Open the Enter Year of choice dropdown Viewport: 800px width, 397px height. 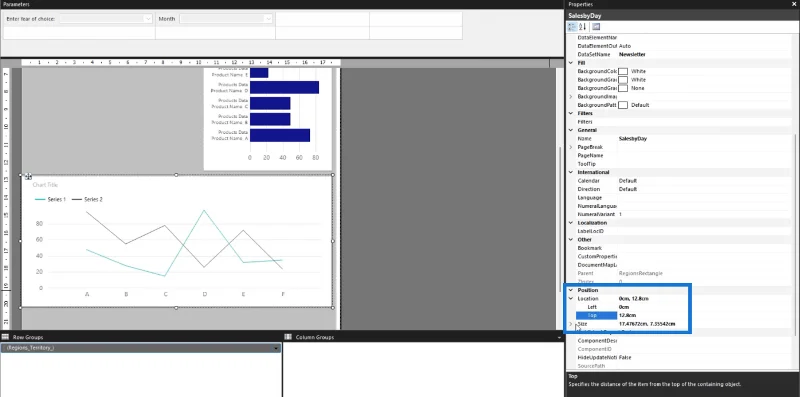[x=148, y=19]
